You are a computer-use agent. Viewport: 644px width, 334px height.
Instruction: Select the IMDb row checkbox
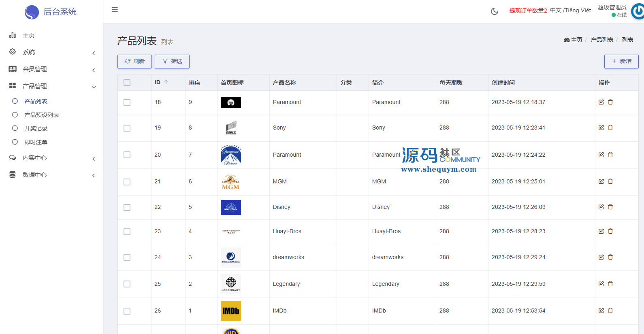tap(127, 311)
